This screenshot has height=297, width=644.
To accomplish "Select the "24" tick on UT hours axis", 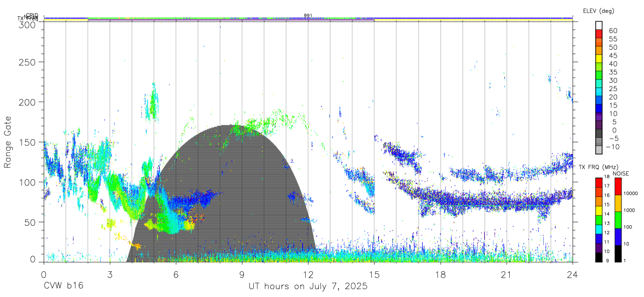I will 573,274.
